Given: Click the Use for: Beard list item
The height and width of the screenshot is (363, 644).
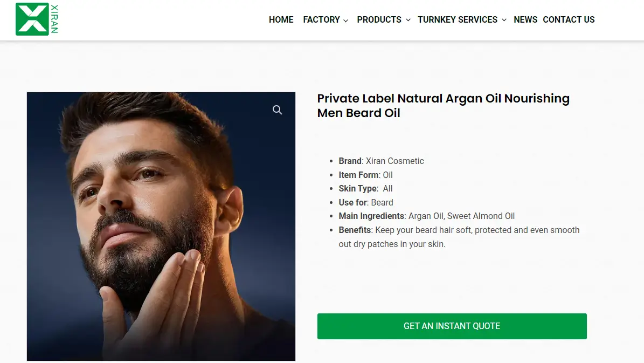Looking at the screenshot, I should (x=365, y=202).
